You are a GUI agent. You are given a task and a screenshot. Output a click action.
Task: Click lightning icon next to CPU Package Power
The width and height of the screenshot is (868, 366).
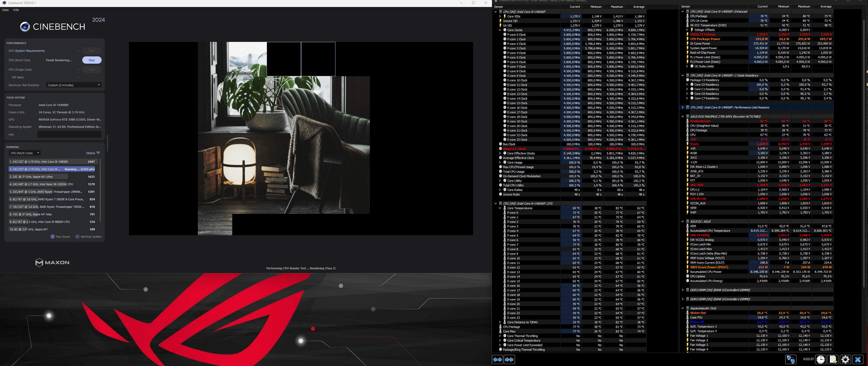[687, 39]
